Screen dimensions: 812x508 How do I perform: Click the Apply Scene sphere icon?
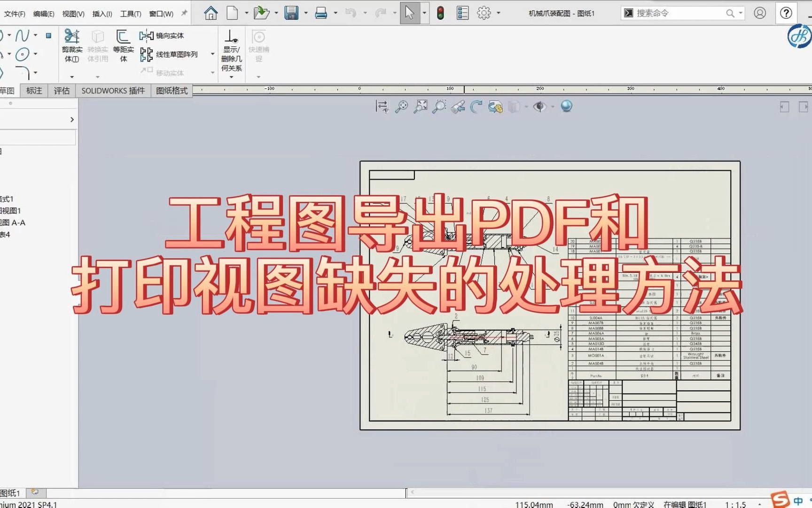pos(567,107)
